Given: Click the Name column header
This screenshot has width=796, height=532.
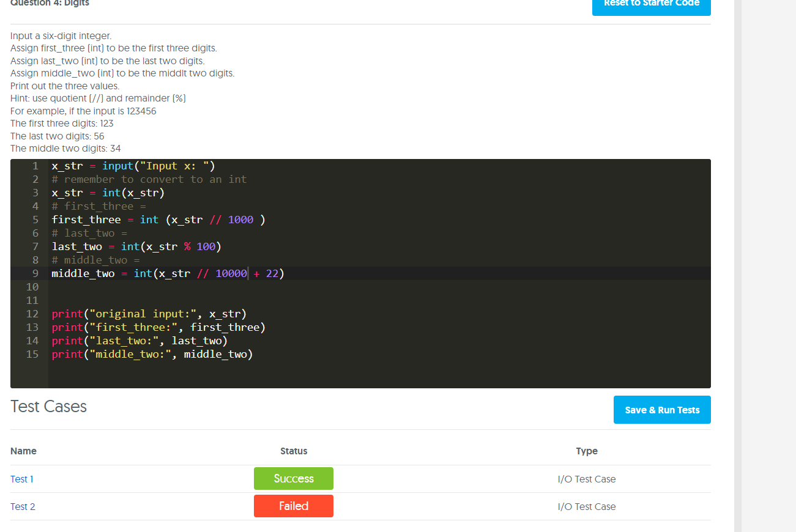Looking at the screenshot, I should pos(23,451).
